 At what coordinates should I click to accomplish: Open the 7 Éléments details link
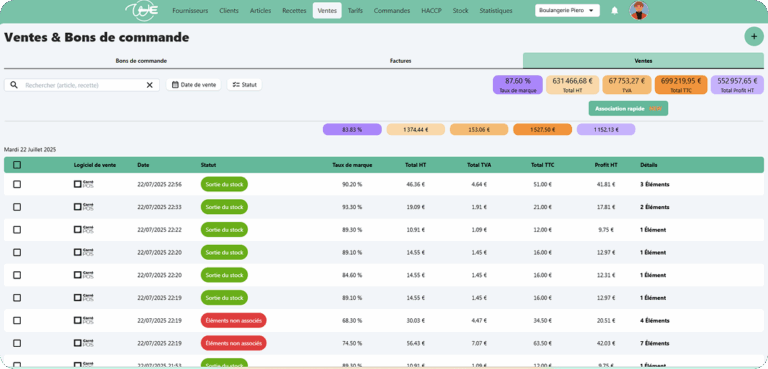tap(655, 343)
